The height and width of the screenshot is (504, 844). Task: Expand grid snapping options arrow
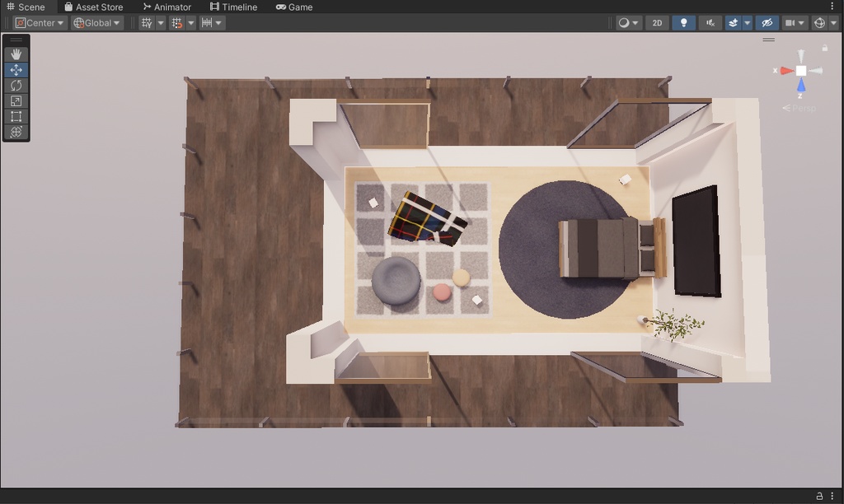point(190,23)
